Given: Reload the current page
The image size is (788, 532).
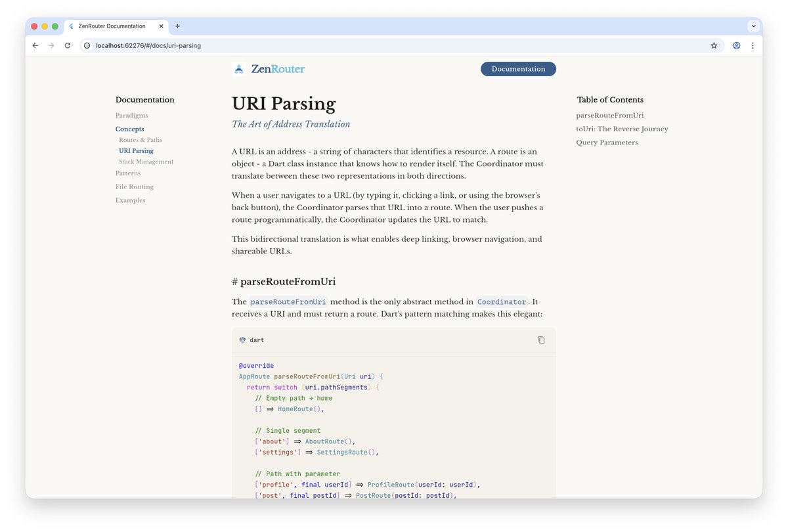Looking at the screenshot, I should pyautogui.click(x=67, y=45).
